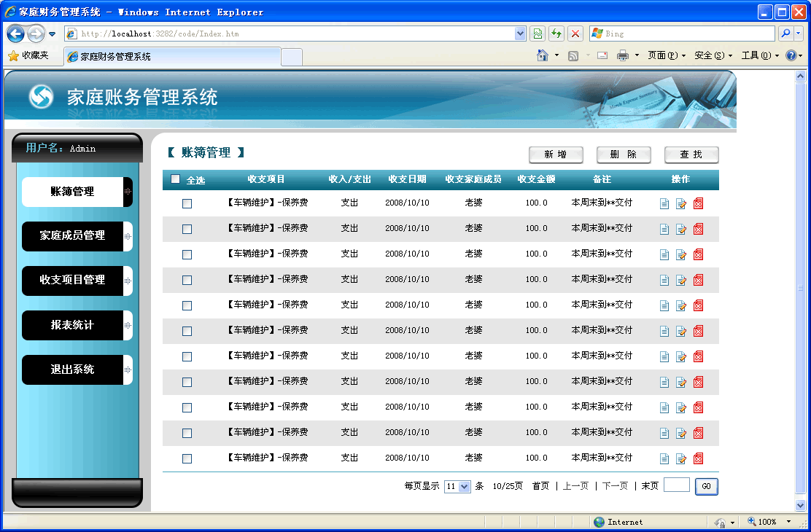Image resolution: width=811 pixels, height=532 pixels.
Task: Click the magnifier search button next to Bing
Action: point(785,34)
